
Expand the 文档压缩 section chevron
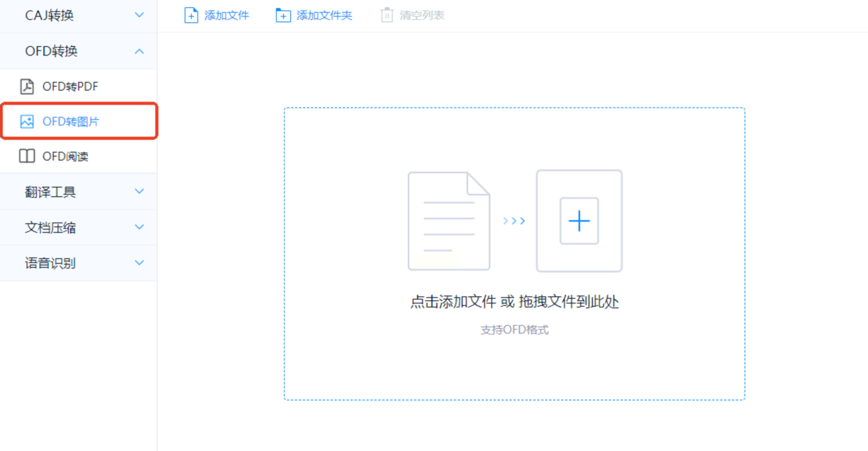click(x=139, y=227)
